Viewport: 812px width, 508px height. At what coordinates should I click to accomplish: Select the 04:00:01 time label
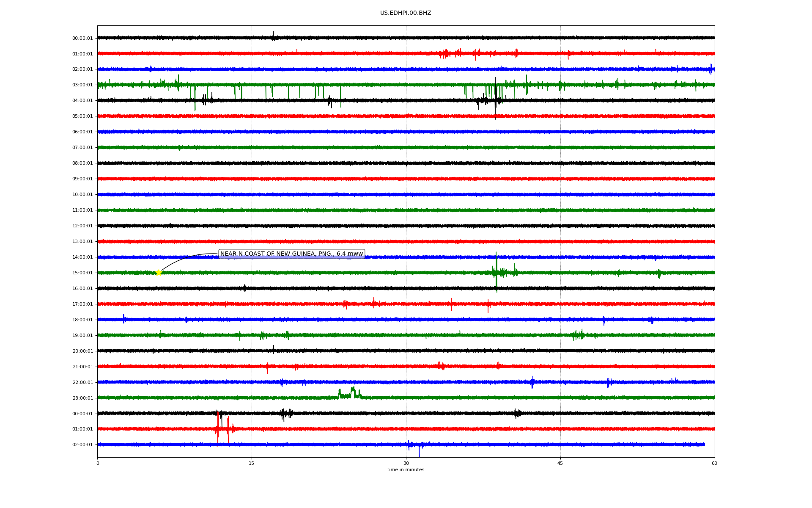point(82,101)
